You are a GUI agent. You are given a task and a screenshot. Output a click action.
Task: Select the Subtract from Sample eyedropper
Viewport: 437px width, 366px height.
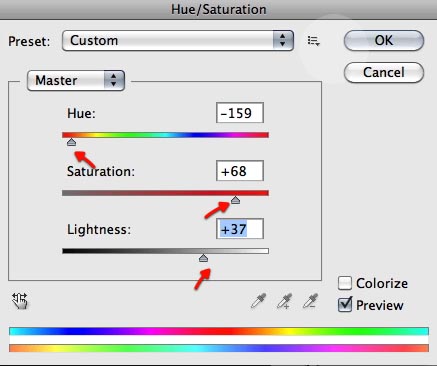coord(310,301)
